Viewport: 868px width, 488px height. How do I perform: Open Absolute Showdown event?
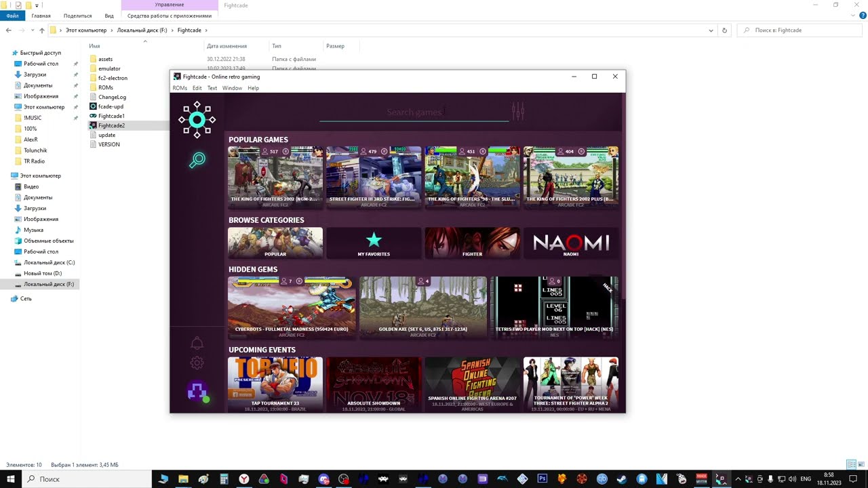click(x=374, y=384)
